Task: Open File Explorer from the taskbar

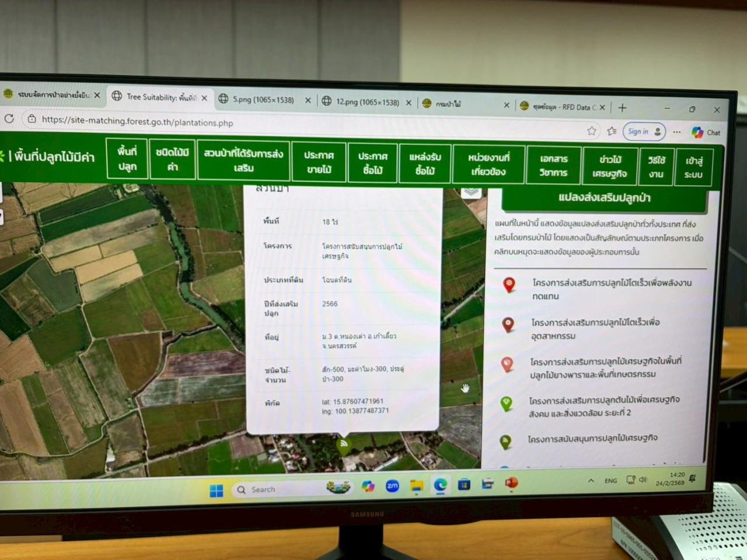Action: click(x=416, y=485)
